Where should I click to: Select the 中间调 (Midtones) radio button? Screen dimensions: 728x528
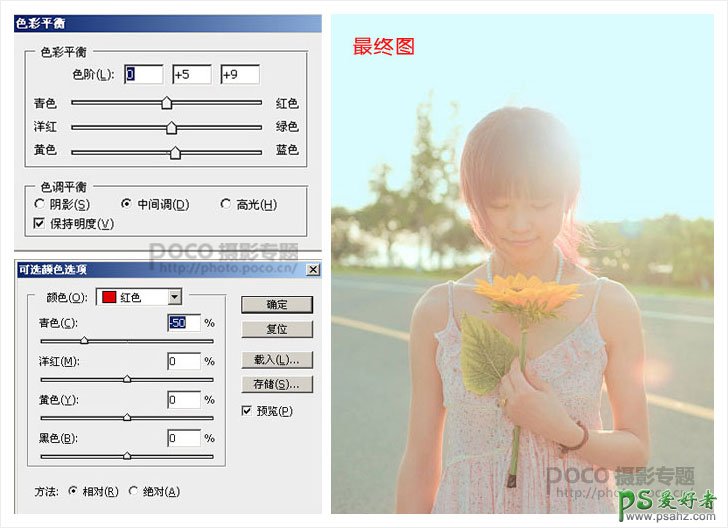[x=126, y=205]
